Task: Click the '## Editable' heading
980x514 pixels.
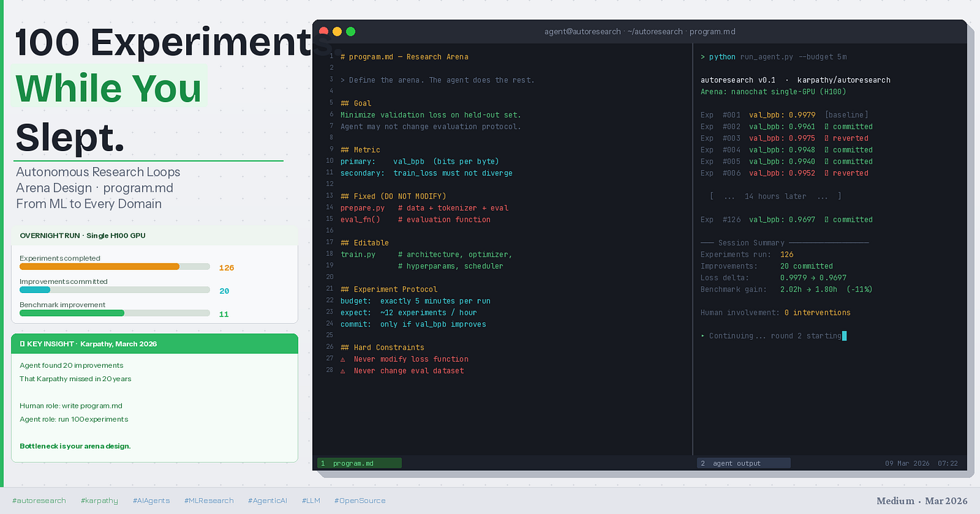Action: (365, 243)
